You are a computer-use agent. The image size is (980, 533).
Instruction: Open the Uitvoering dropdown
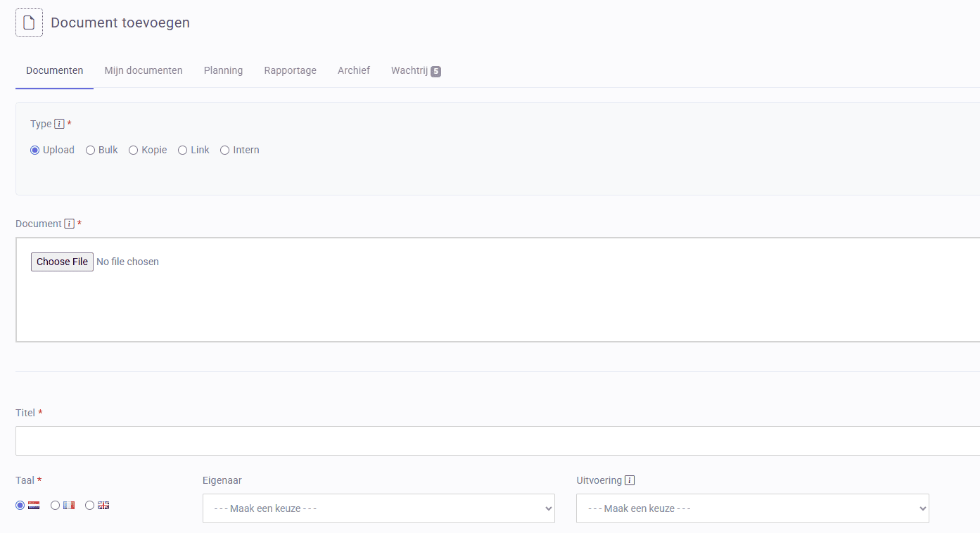[x=752, y=508]
